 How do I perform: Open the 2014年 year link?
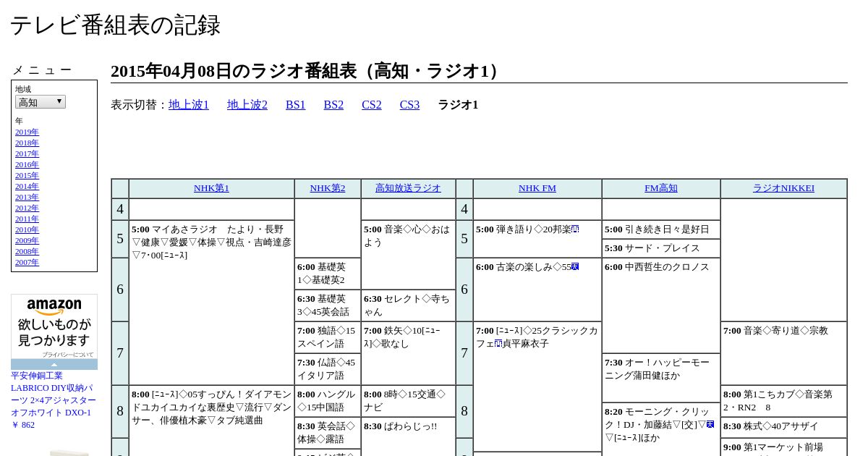(27, 187)
